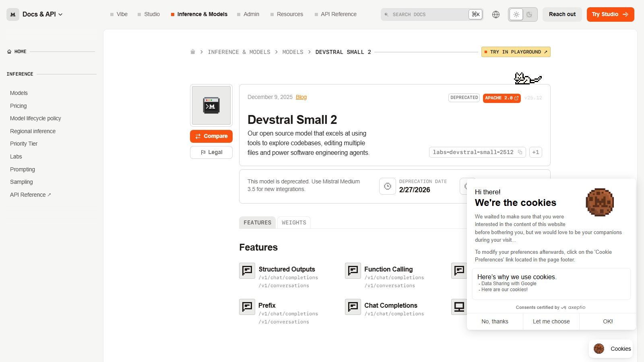Open Model lifecycle policy page

(35, 118)
